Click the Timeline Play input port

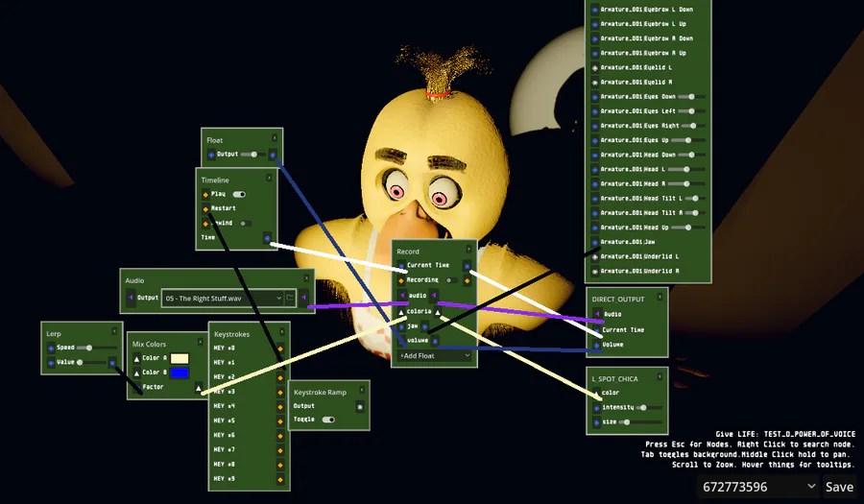tap(205, 195)
